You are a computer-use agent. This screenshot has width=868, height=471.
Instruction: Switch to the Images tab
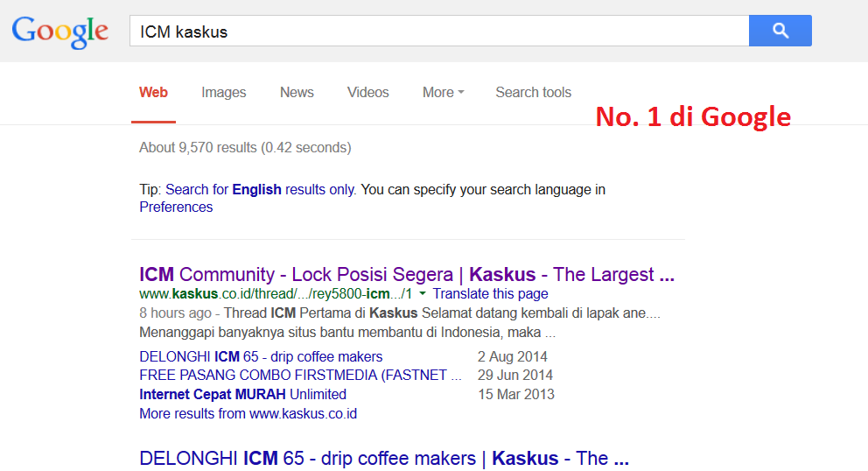pos(224,93)
